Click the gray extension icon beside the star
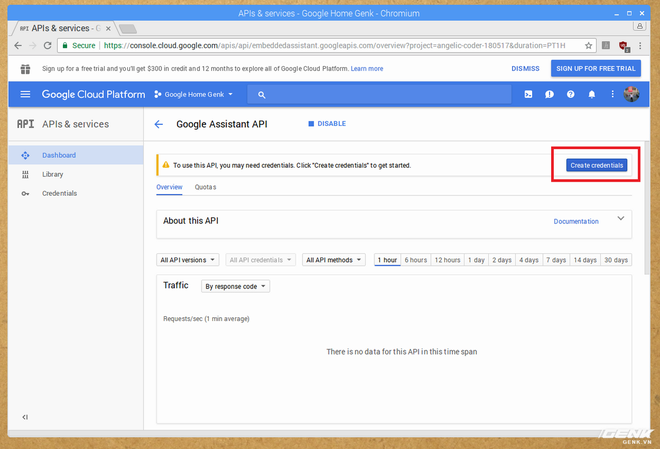 [606, 45]
